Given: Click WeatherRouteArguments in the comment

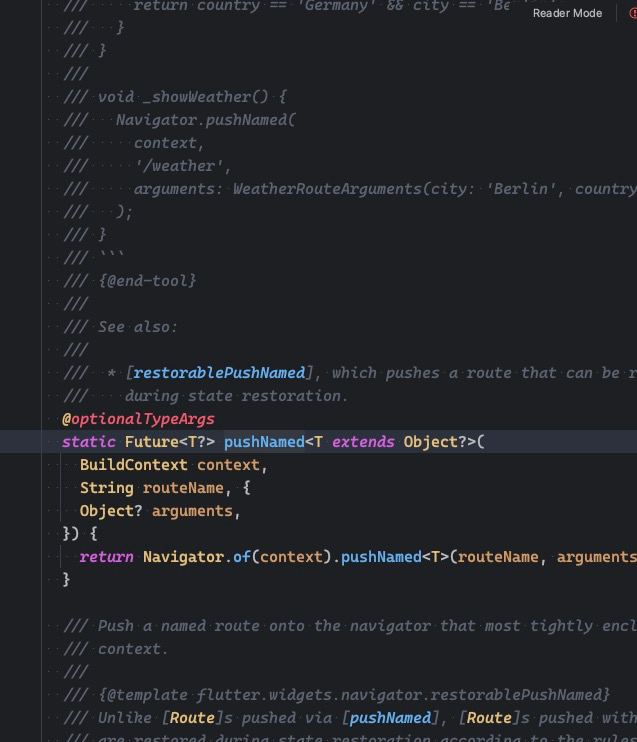Looking at the screenshot, I should pyautogui.click(x=327, y=189).
